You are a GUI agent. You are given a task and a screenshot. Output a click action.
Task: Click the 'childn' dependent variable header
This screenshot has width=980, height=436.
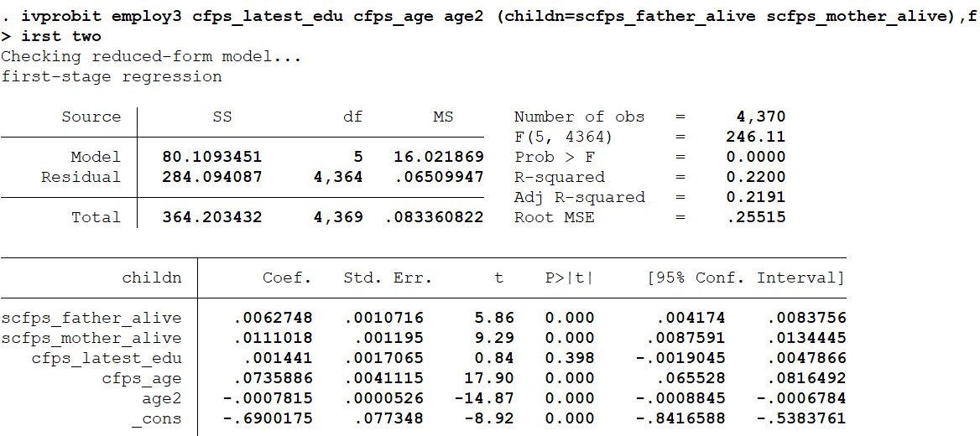[x=151, y=278]
